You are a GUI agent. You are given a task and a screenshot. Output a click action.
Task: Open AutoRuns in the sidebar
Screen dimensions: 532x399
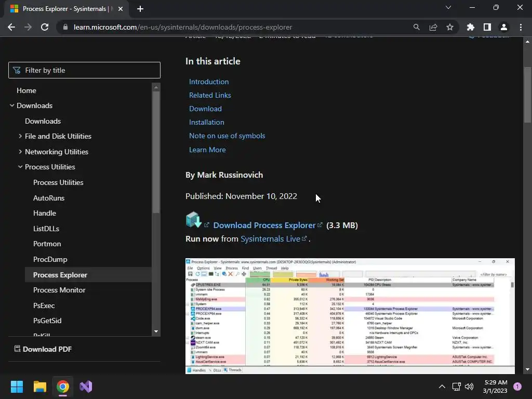(x=48, y=198)
